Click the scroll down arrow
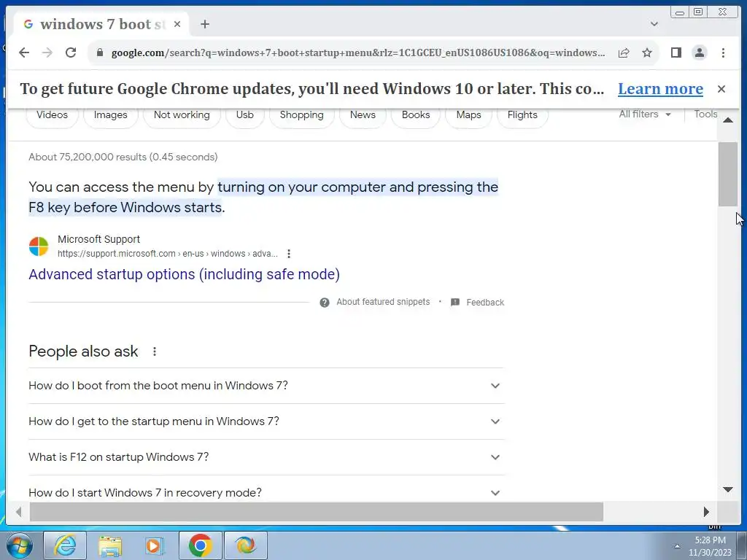Viewport: 747px width, 560px height. (x=727, y=489)
